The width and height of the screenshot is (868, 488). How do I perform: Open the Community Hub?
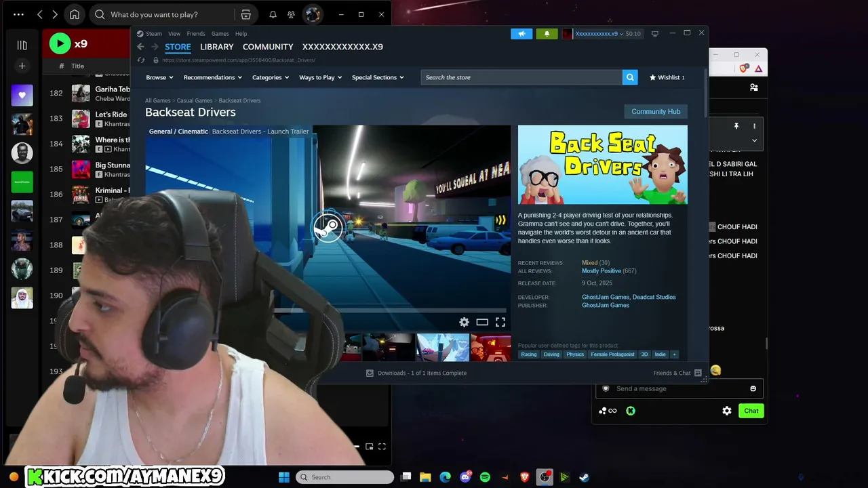click(656, 112)
